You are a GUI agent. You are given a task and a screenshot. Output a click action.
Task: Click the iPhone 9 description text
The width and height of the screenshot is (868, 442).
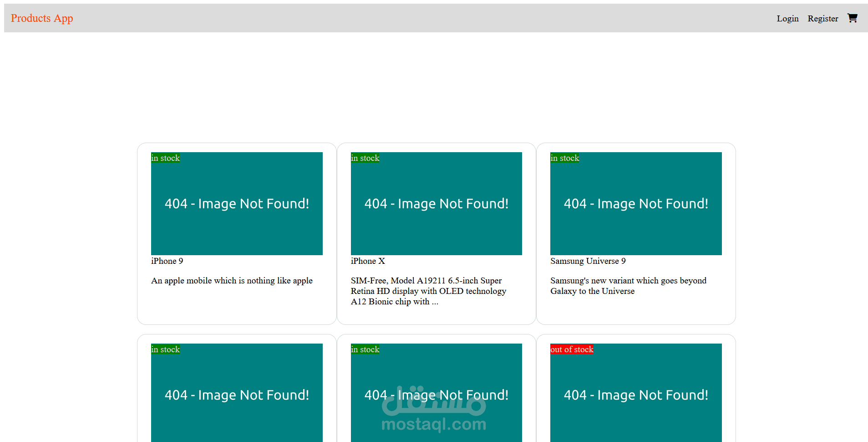pos(232,281)
